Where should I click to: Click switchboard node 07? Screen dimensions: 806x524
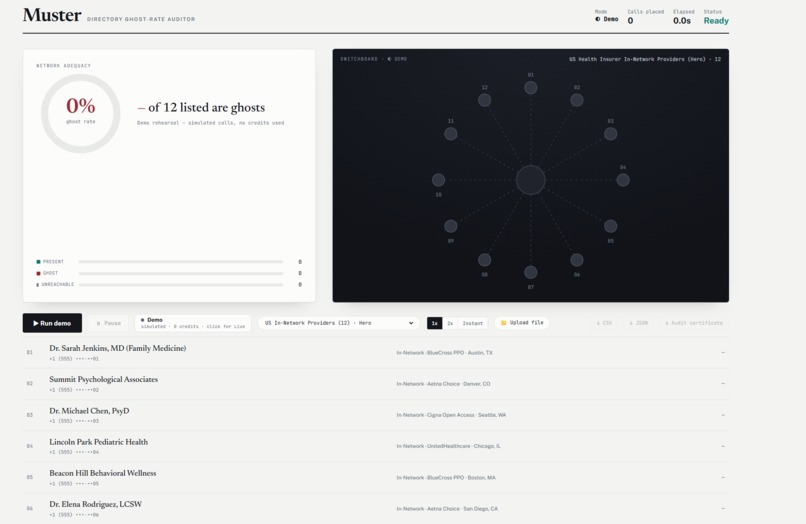pyautogui.click(x=530, y=272)
